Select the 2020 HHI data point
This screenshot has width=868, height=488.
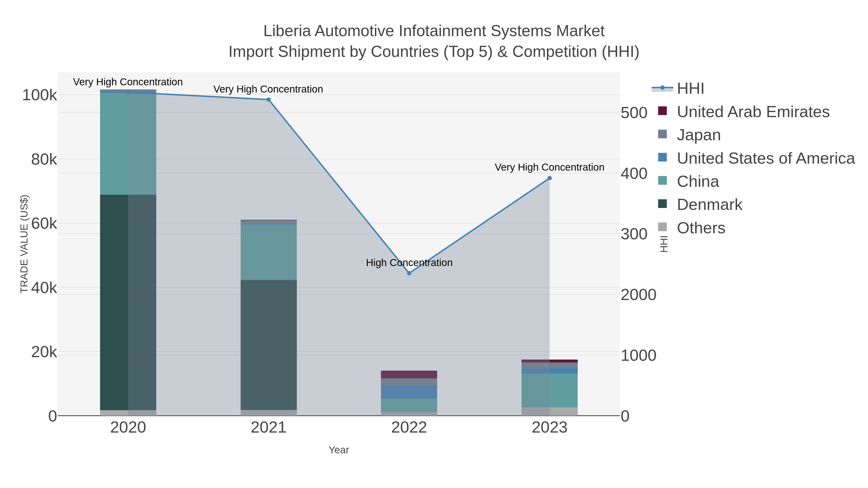coord(128,92)
